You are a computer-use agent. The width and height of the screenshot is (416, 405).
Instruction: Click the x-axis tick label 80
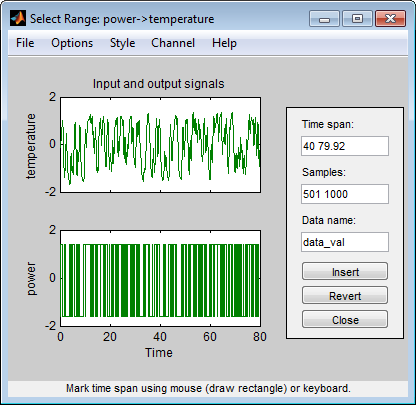tap(260, 337)
